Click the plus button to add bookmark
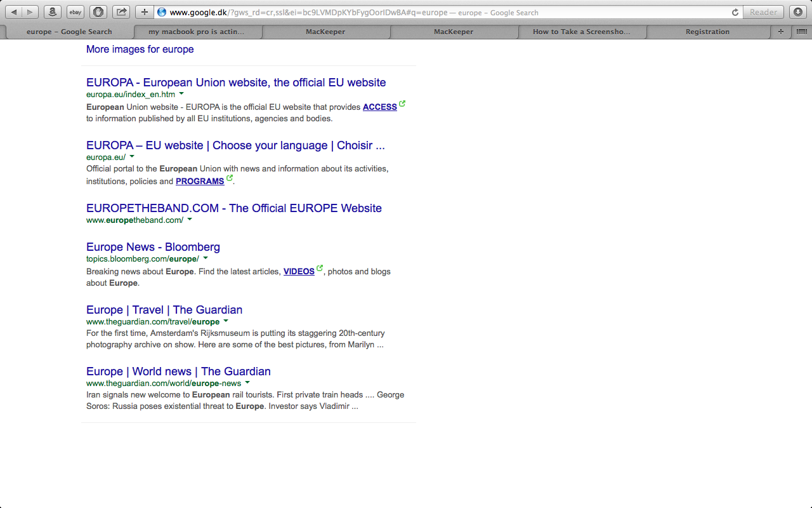Viewport: 812px width, 508px height. pyautogui.click(x=145, y=12)
